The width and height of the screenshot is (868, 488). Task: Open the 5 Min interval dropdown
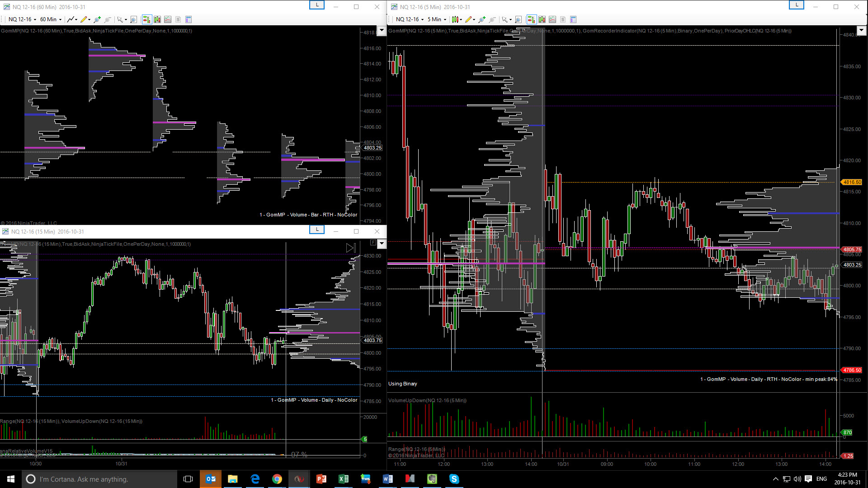[437, 19]
